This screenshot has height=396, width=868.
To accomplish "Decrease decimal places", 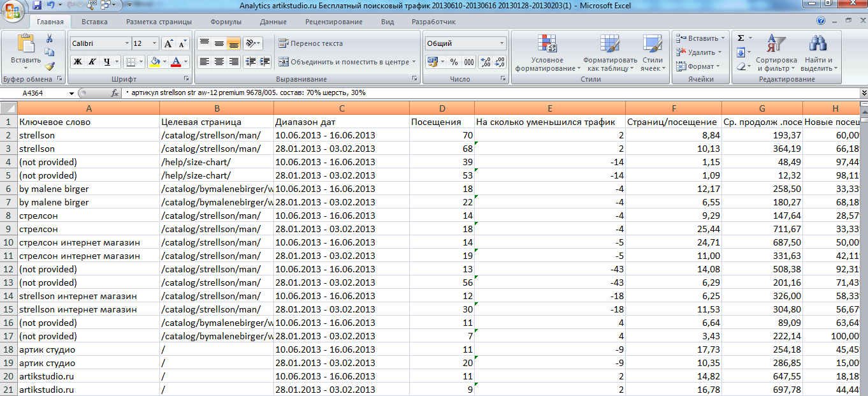I will [500, 62].
